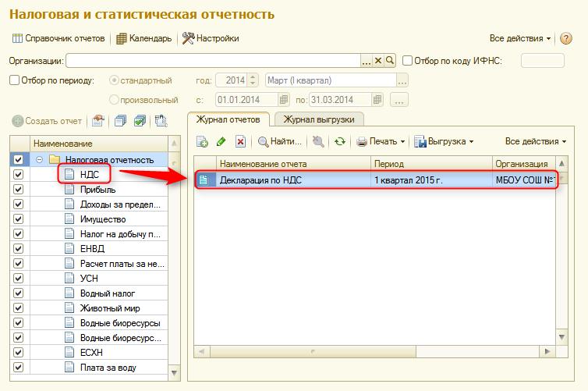Click the Март (I квартал) period field
The width and height of the screenshot is (588, 391).
tap(331, 80)
